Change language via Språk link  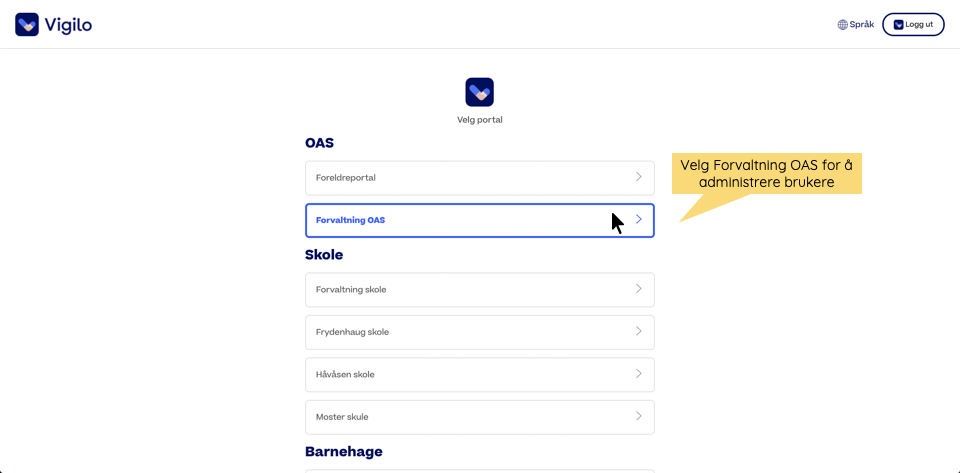[x=861, y=25]
